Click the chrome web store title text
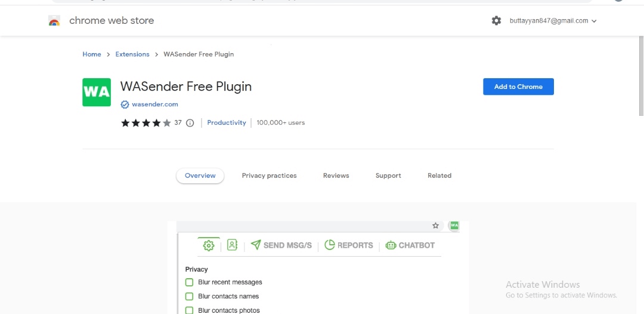 coord(112,20)
